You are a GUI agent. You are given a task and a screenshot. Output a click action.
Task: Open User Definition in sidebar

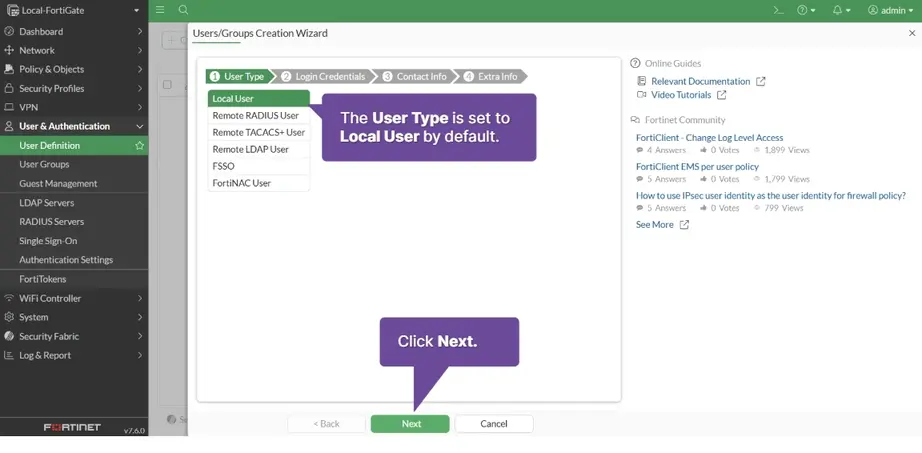click(x=74, y=145)
